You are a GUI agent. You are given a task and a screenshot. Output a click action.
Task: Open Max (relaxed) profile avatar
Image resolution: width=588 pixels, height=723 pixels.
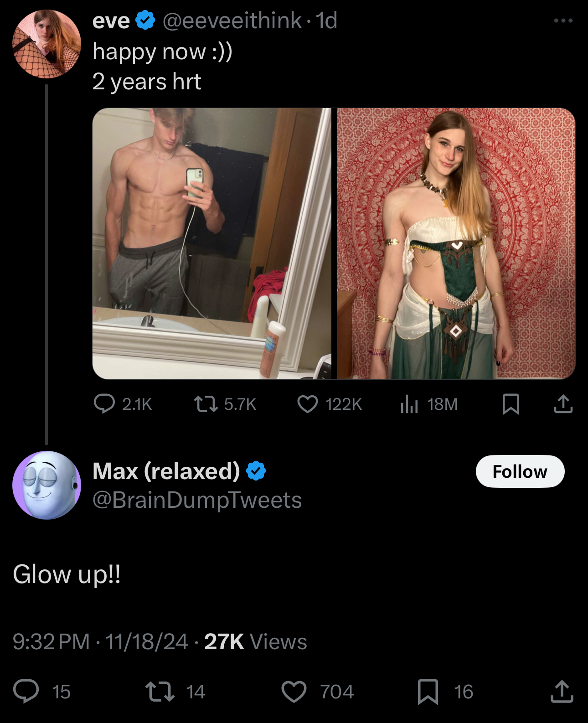point(46,485)
